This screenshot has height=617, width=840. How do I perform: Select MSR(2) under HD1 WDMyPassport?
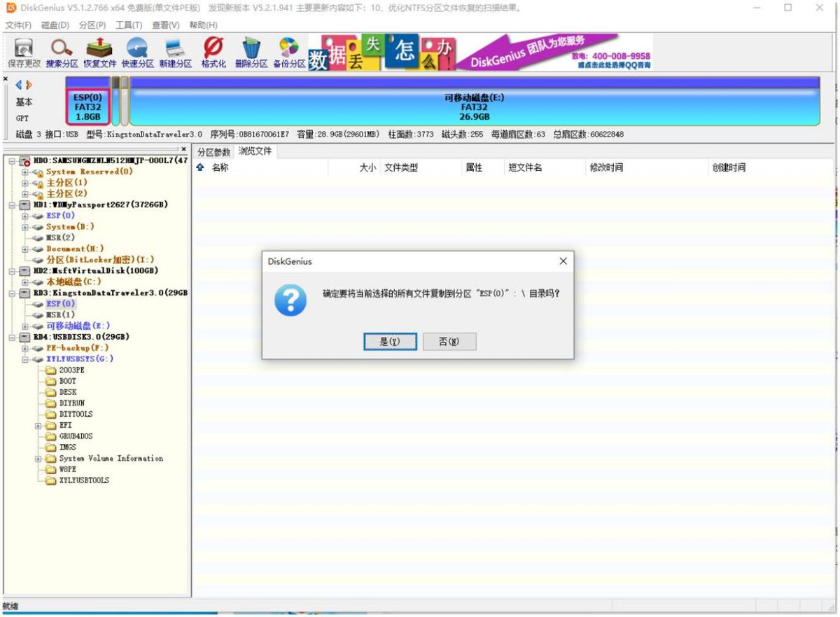[60, 238]
